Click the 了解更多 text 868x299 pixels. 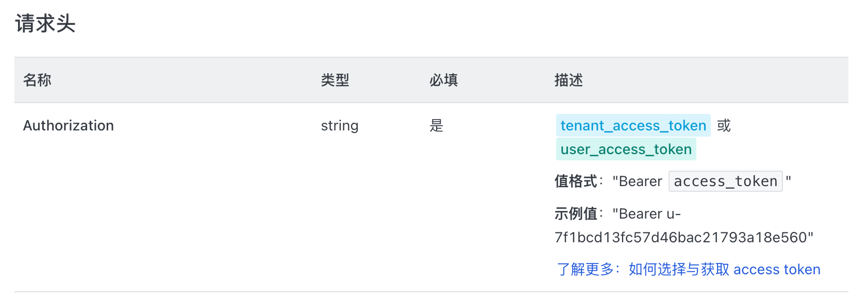[x=586, y=269]
